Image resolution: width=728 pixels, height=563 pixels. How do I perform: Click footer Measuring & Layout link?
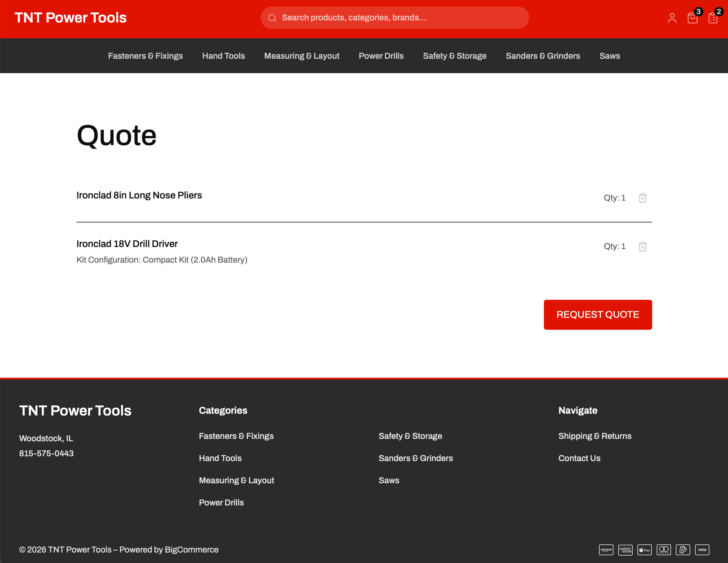pyautogui.click(x=236, y=480)
